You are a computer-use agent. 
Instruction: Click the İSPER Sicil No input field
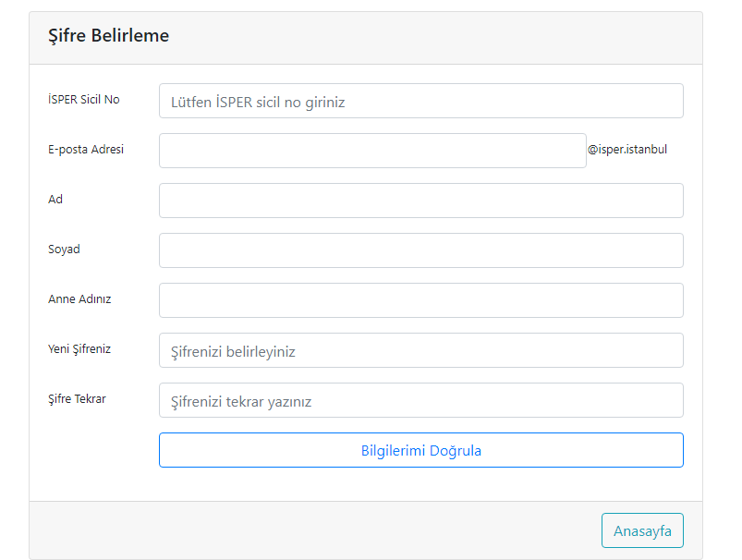420,100
